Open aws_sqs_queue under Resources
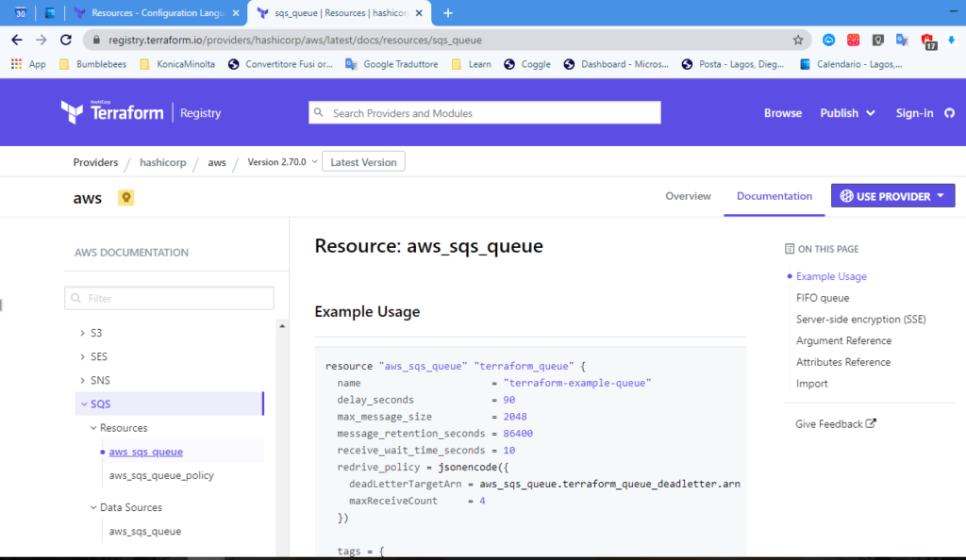This screenshot has width=966, height=560. [x=146, y=452]
